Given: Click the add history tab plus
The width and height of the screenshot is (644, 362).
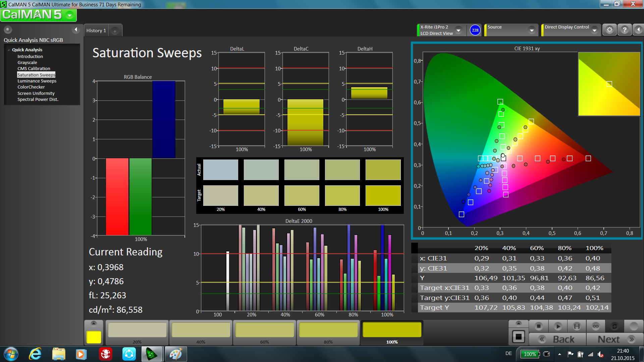Looking at the screenshot, I should coord(115,31).
